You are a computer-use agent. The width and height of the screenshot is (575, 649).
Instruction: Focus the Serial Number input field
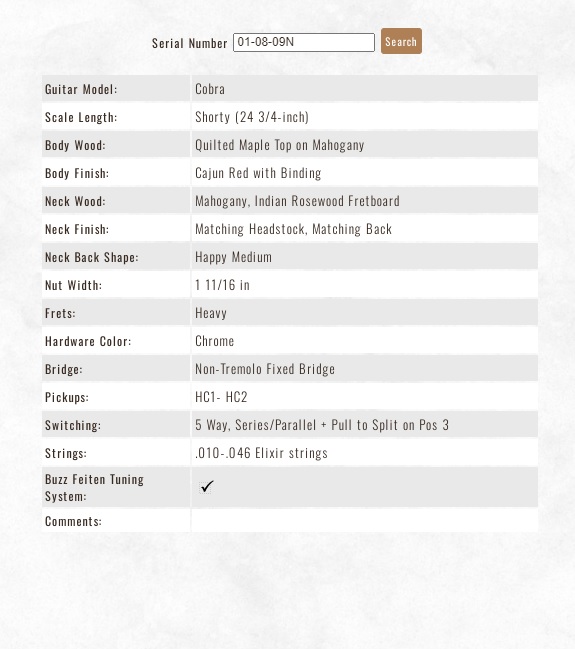coord(304,42)
